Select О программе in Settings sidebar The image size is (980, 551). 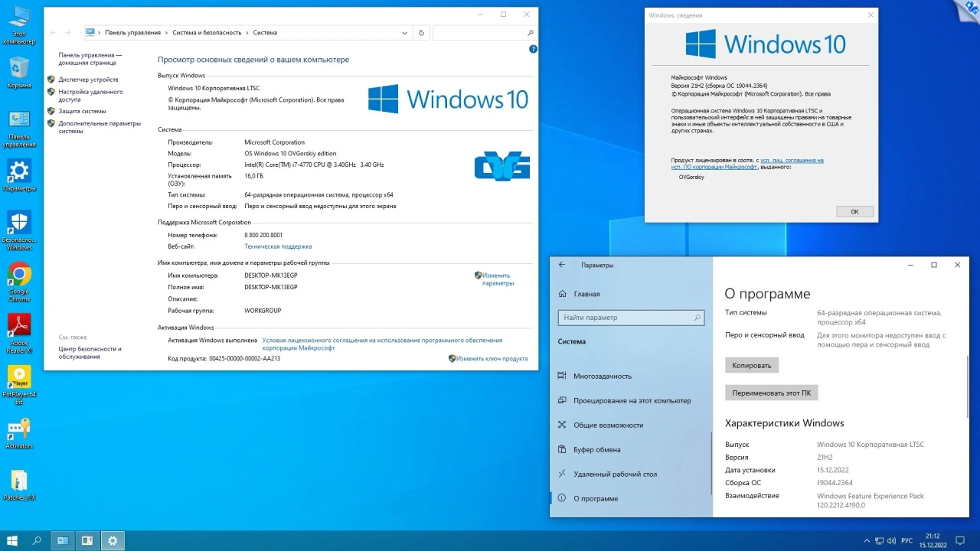[596, 498]
